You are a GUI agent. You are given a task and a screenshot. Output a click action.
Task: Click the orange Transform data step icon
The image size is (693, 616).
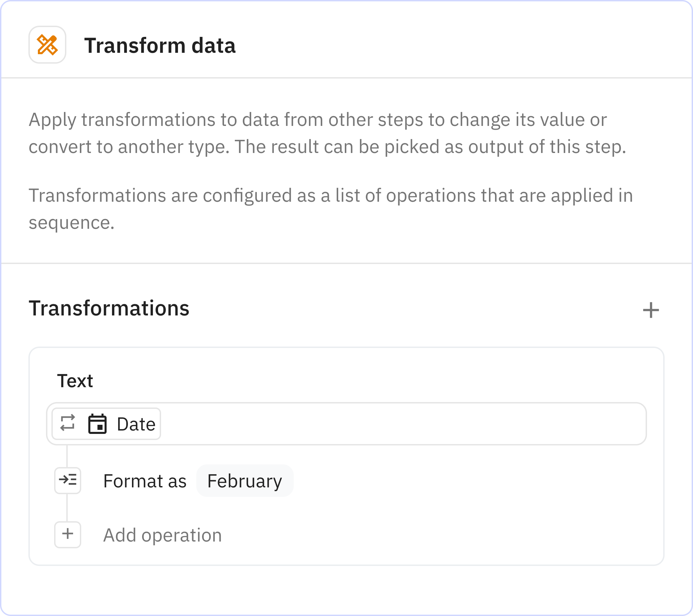click(x=47, y=46)
